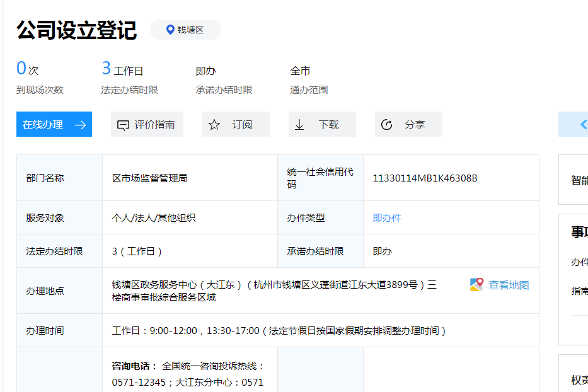Viewport: 588px width, 392px height.
Task: Expand the blue chevron panel at right edge
Action: [582, 124]
